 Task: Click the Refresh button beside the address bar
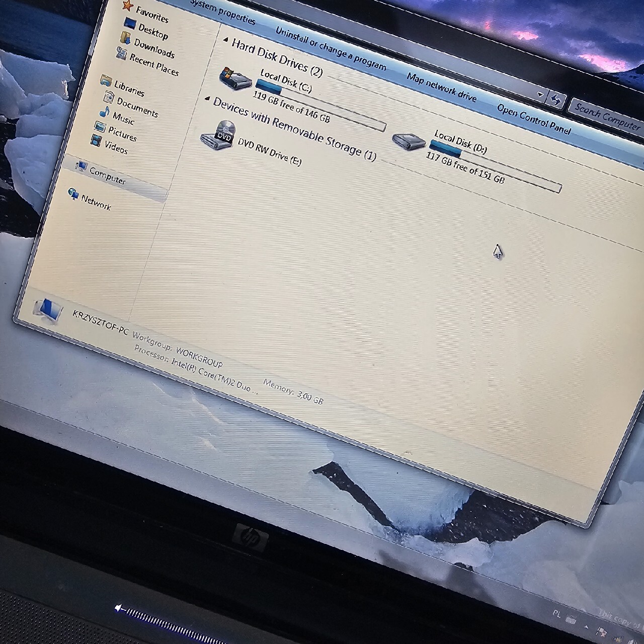[556, 100]
